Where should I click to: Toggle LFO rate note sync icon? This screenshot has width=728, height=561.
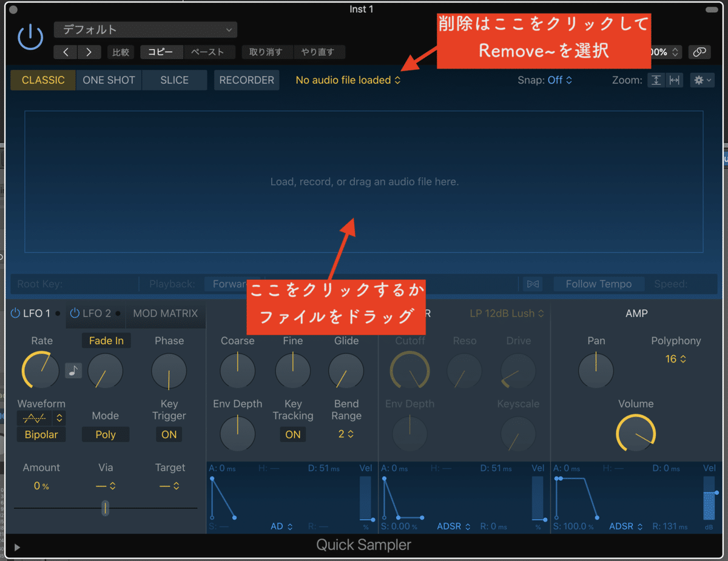(x=73, y=370)
